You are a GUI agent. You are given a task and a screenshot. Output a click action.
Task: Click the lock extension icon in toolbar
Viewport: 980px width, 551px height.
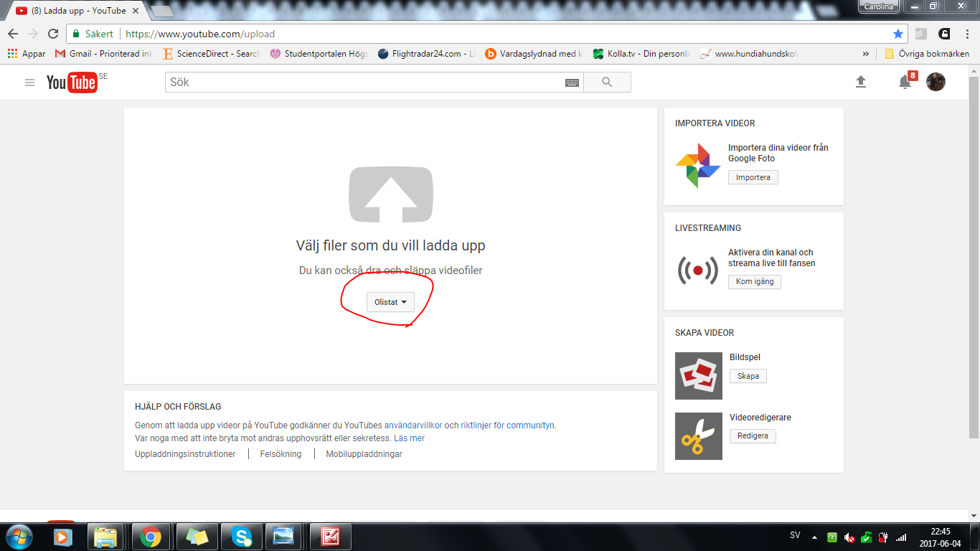tap(945, 34)
